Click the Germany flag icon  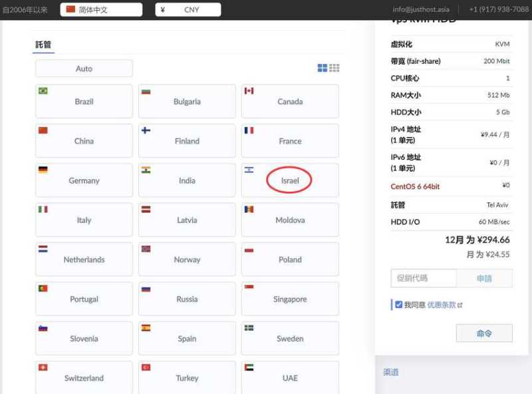(43, 170)
